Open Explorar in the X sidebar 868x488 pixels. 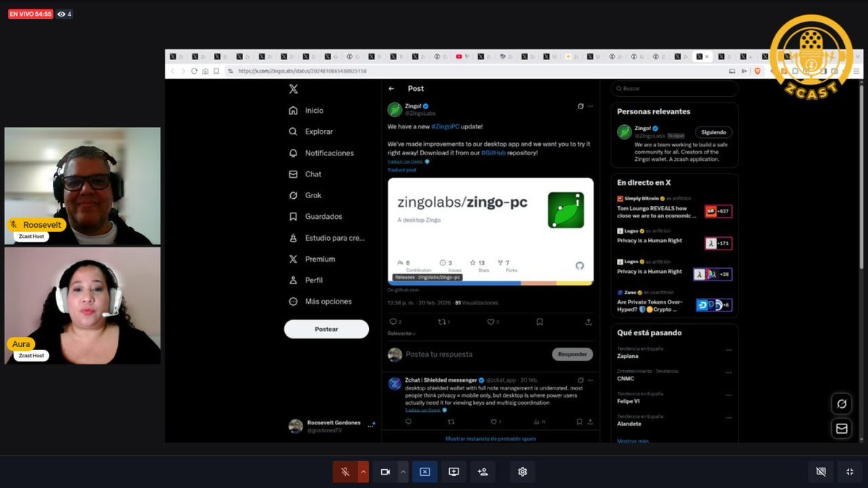[311, 132]
